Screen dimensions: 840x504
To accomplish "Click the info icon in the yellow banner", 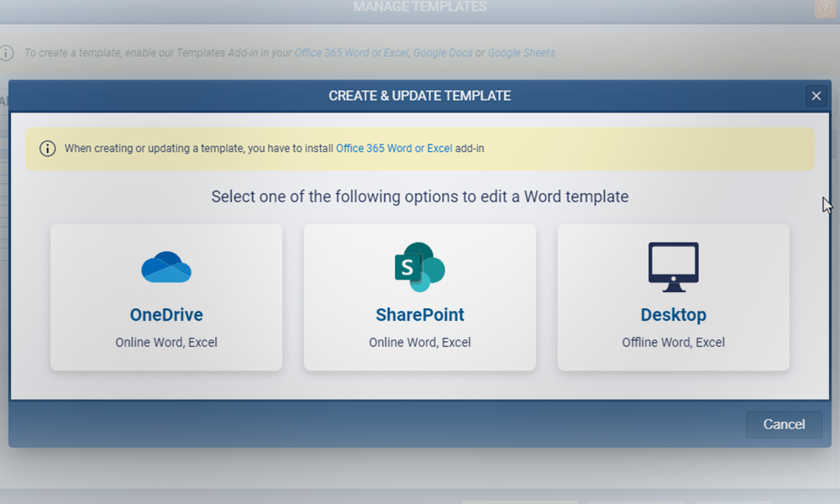I will 48,149.
